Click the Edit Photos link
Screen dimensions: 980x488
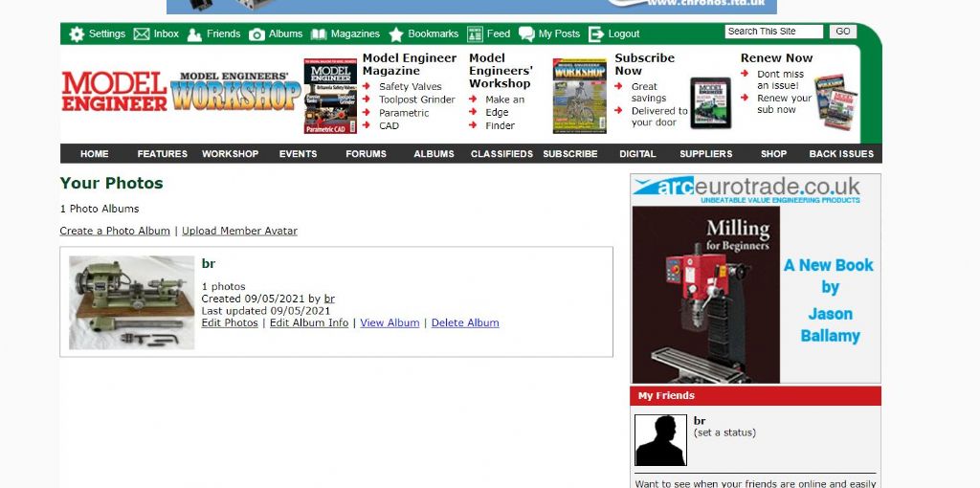pyautogui.click(x=230, y=322)
